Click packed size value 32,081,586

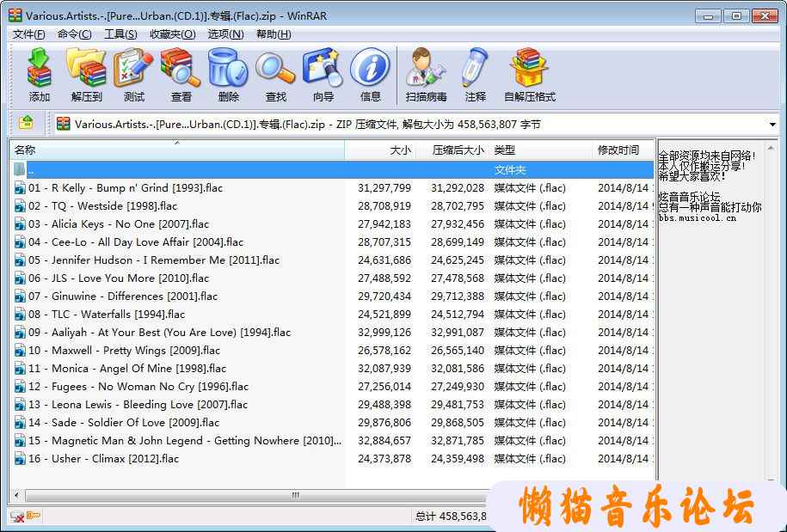[458, 369]
